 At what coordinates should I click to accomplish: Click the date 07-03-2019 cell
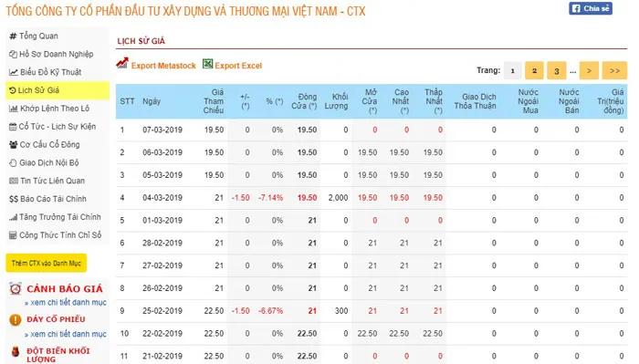(x=162, y=130)
